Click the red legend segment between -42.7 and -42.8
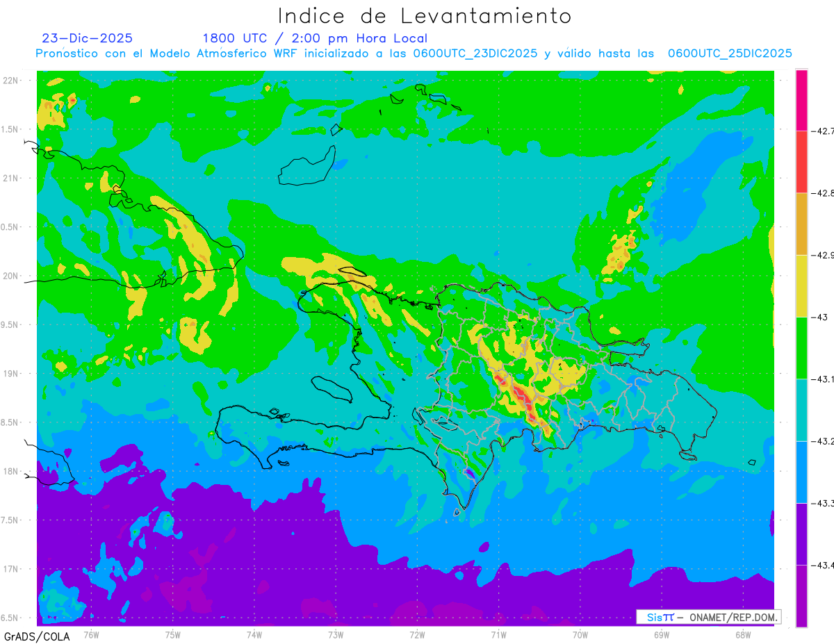Screen dimensions: 834x644 tap(801, 162)
